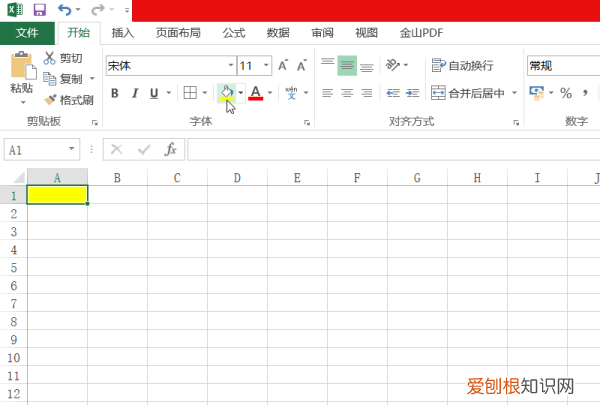Click the Redo arrow icon
The image size is (600, 405).
point(98,10)
